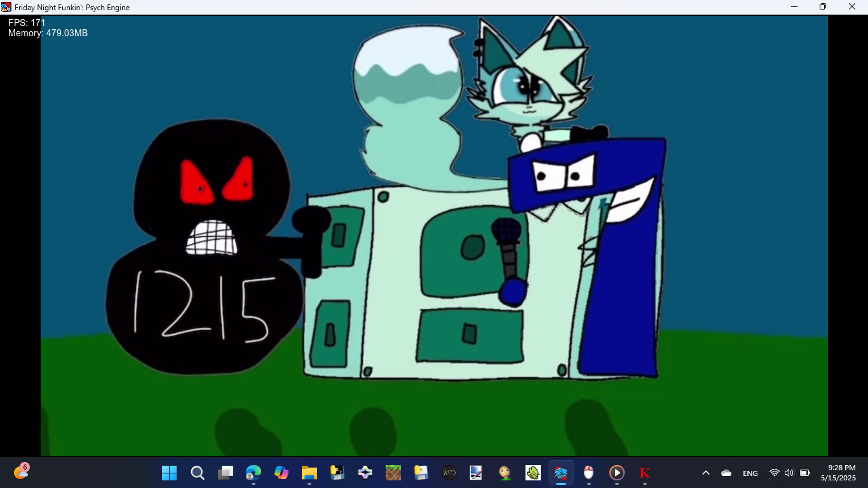The width and height of the screenshot is (868, 488).
Task: Open Minecraft from the taskbar
Action: coord(393,473)
